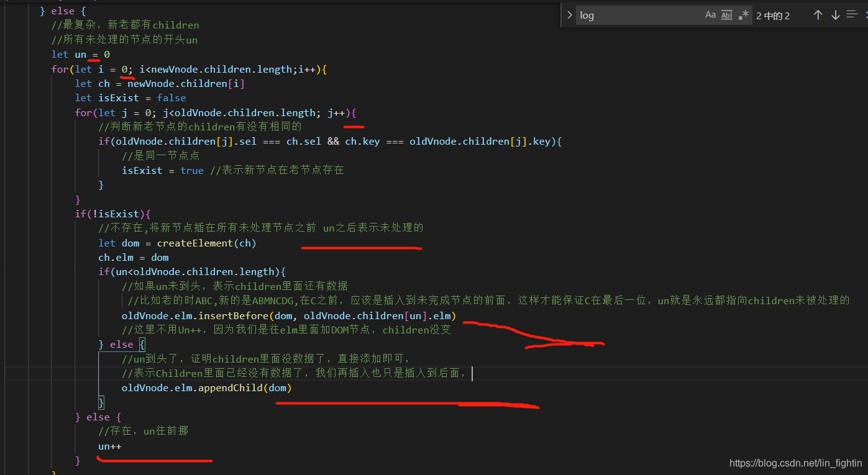Toggle Use Regular Expression option
The width and height of the screenshot is (868, 475).
743,16
